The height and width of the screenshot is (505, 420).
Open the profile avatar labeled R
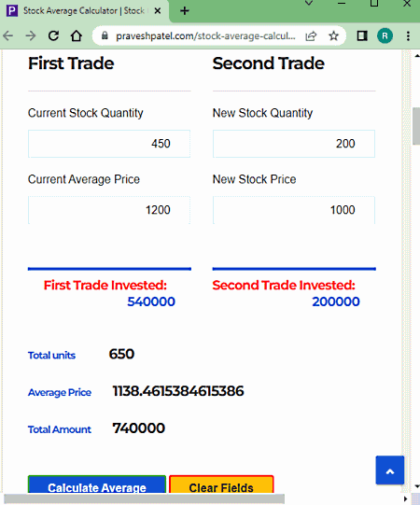(385, 35)
